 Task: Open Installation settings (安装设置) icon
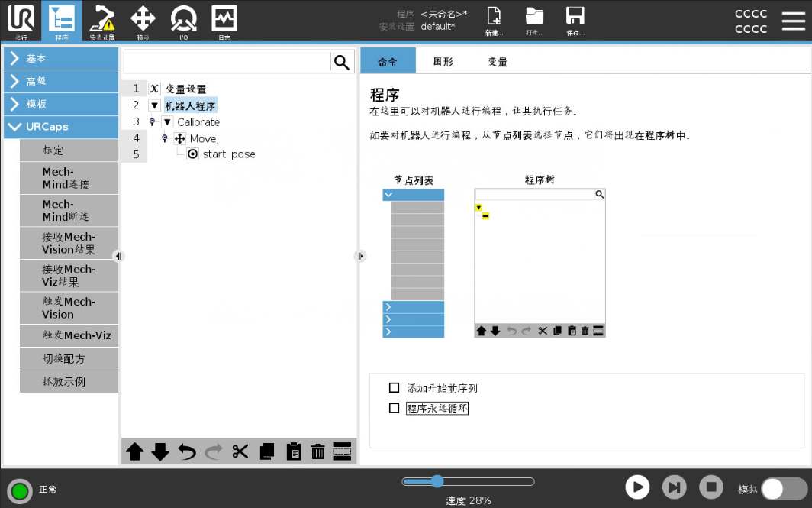102,21
